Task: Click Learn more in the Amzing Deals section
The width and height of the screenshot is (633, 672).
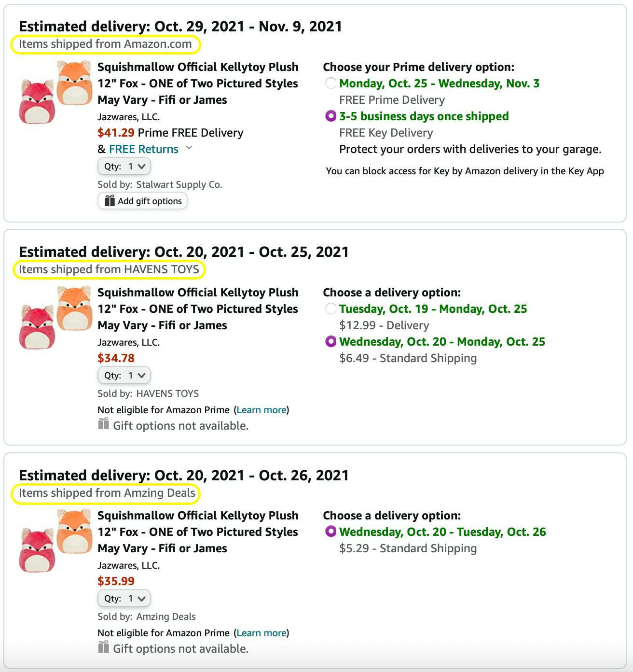Action: click(261, 632)
